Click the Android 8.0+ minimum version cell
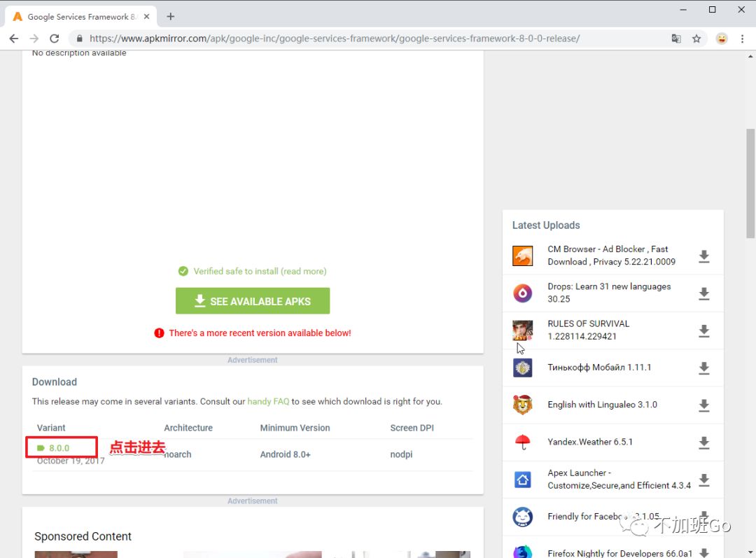 [x=285, y=454]
